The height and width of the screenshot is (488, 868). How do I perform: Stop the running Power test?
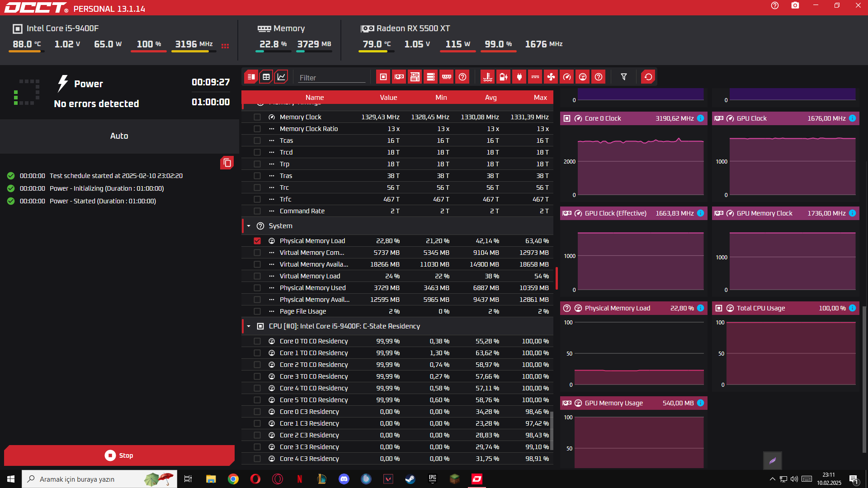[119, 455]
